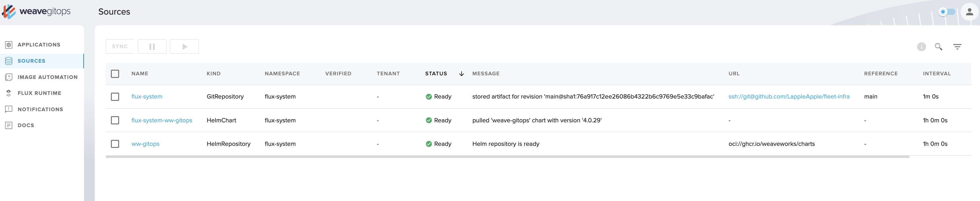The image size is (980, 201).
Task: Open the flux-system source link
Action: pos(147,97)
